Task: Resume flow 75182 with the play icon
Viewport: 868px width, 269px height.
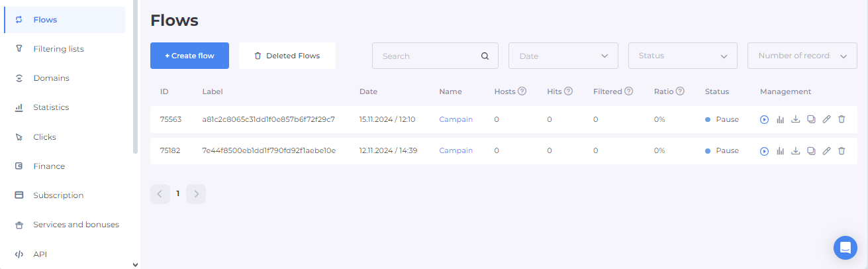Action: [x=764, y=151]
